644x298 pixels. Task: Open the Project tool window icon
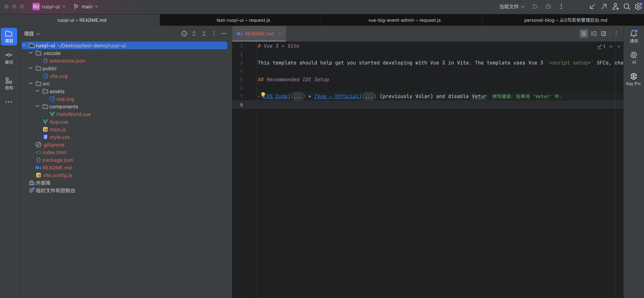9,36
